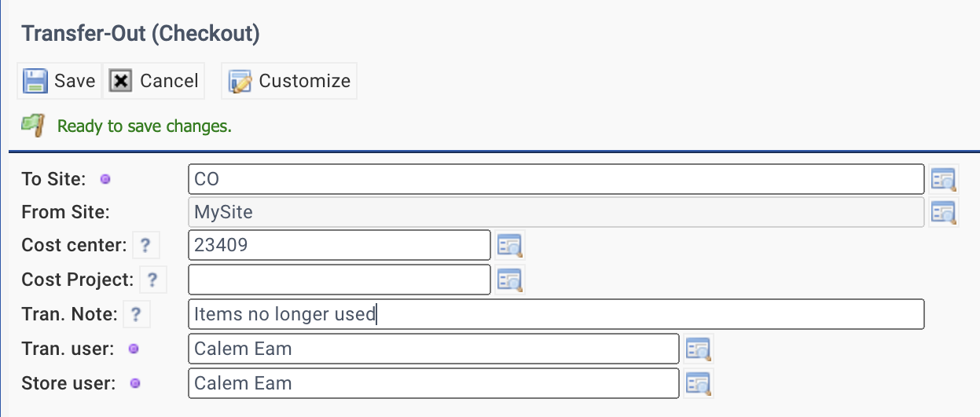This screenshot has height=417, width=980.
Task: Open lookup icon for From Site
Action: pos(943,212)
